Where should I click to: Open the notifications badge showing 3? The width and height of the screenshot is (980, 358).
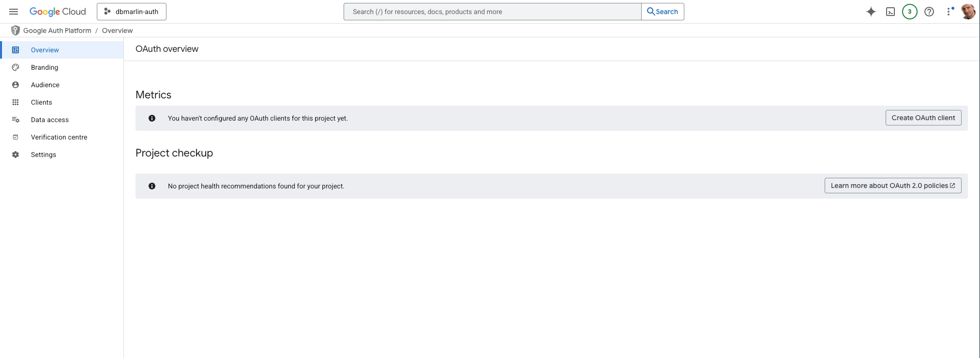(x=909, y=12)
